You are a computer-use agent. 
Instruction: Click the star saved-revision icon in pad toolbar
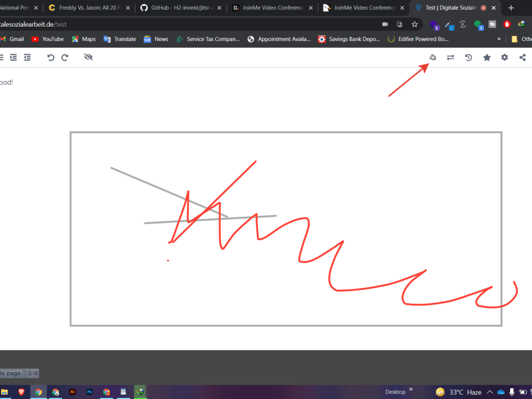pyautogui.click(x=487, y=57)
